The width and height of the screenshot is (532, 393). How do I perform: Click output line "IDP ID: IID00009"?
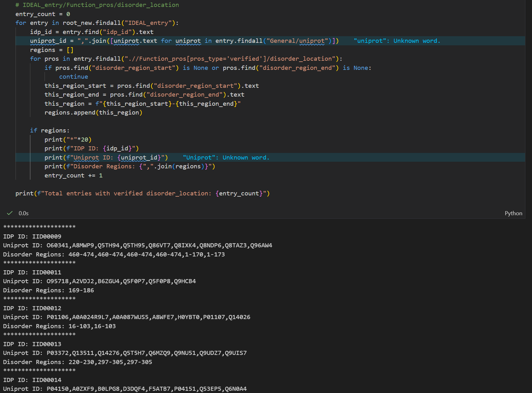[x=32, y=237]
